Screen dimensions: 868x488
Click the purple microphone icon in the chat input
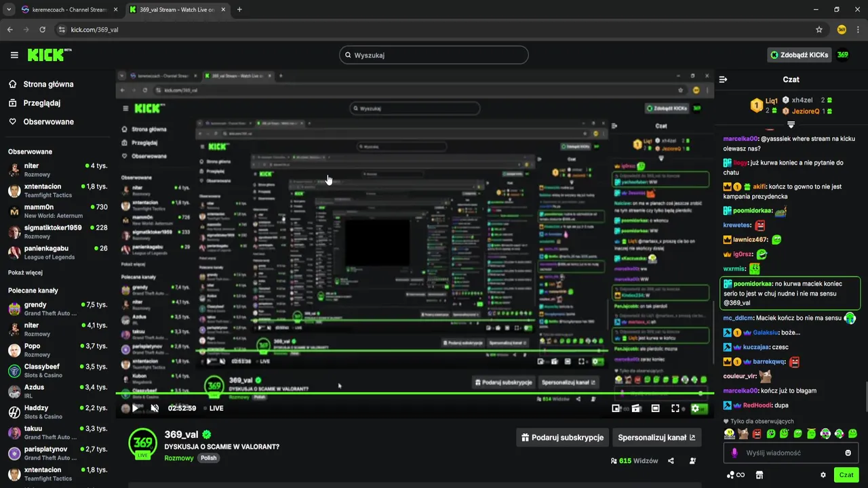(x=734, y=453)
